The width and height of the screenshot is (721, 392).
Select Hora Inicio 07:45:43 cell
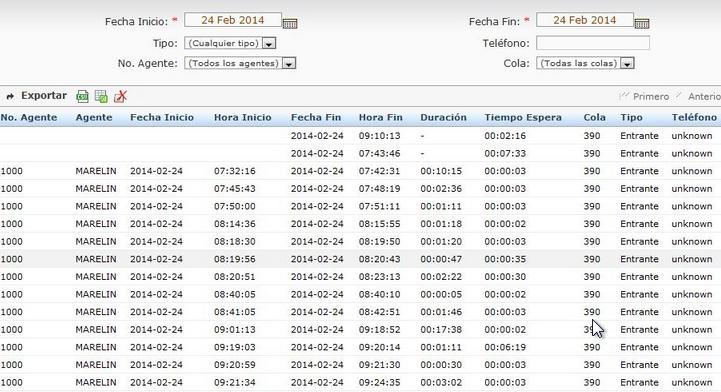point(235,189)
